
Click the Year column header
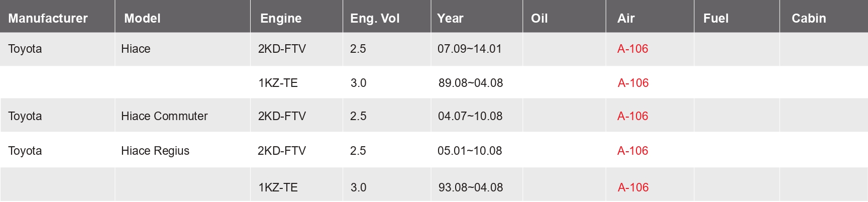pos(450,19)
